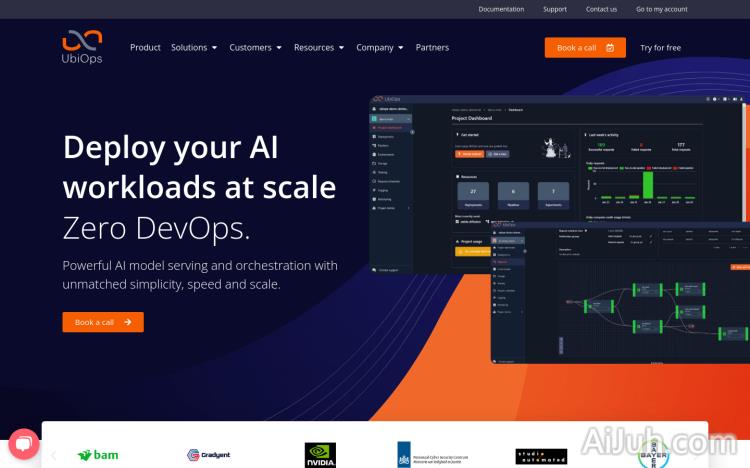This screenshot has width=750, height=468.
Task: Open the Product menu item
Action: coord(145,47)
